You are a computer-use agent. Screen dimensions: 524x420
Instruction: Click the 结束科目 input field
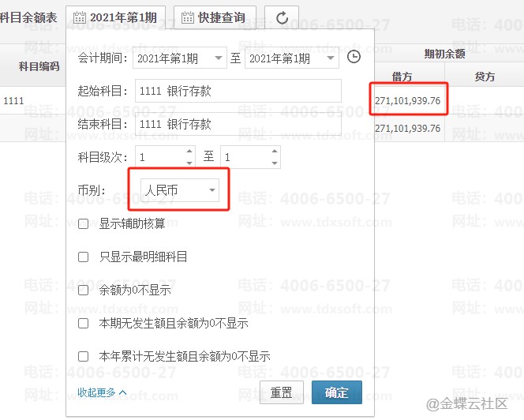[x=238, y=125]
